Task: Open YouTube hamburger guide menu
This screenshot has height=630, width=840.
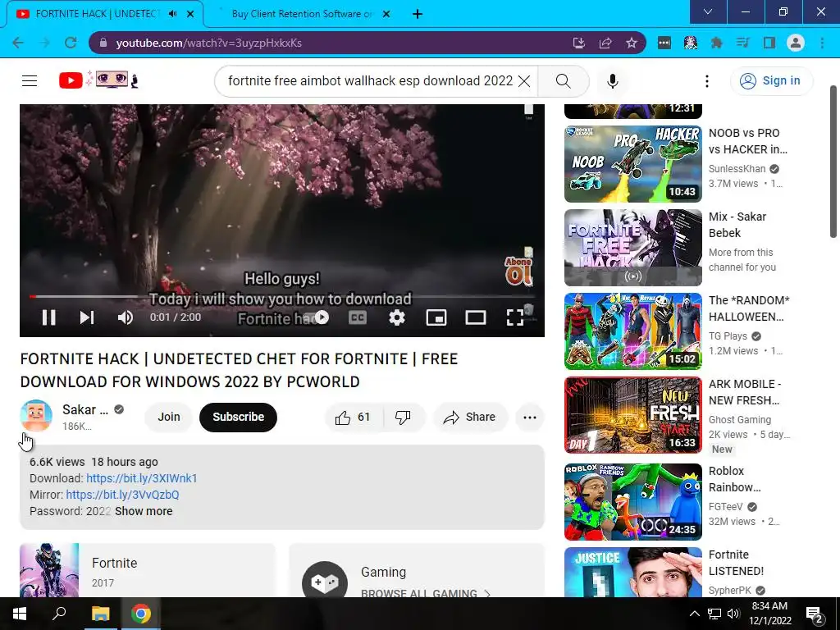Action: point(30,81)
